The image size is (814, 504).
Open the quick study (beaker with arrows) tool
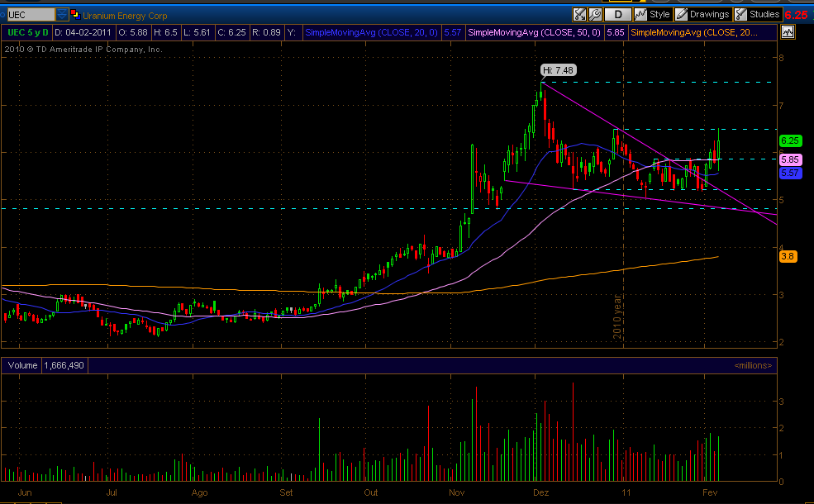pyautogui.click(x=579, y=15)
